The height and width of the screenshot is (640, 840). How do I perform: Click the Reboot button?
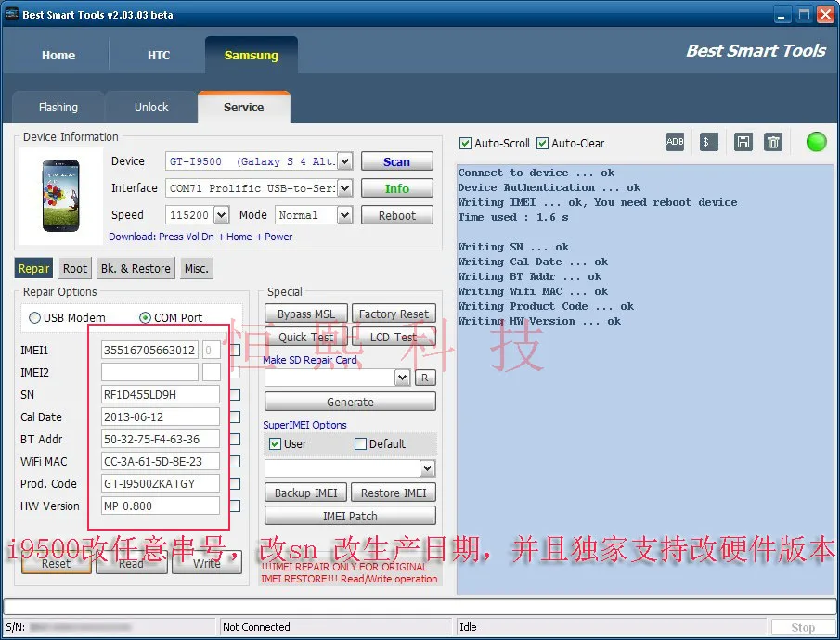(397, 215)
